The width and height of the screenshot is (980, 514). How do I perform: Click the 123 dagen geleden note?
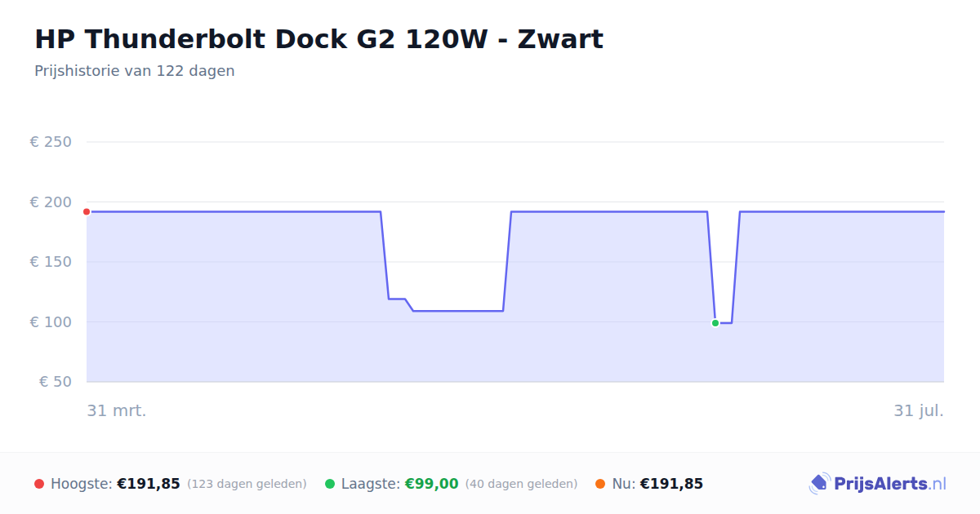[247, 484]
